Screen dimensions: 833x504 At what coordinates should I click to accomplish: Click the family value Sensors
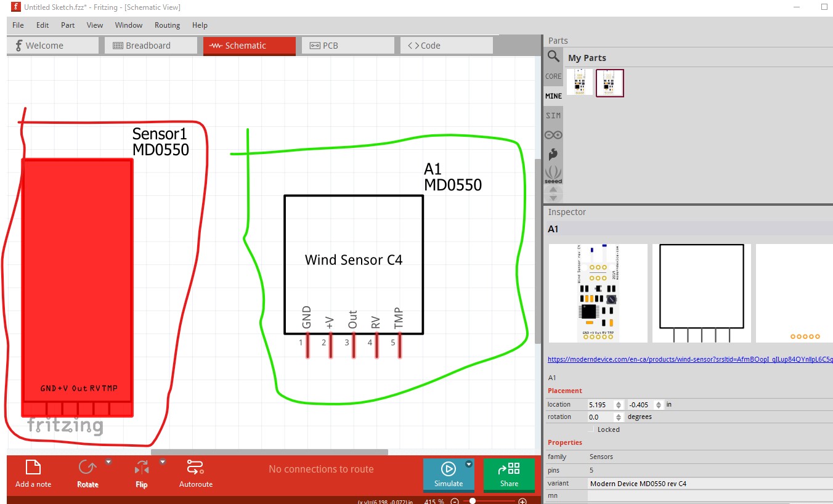[601, 457]
